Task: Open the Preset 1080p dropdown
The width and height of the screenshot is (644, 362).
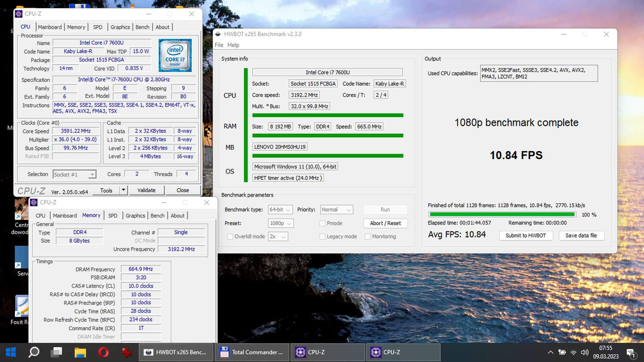Action: tap(281, 223)
